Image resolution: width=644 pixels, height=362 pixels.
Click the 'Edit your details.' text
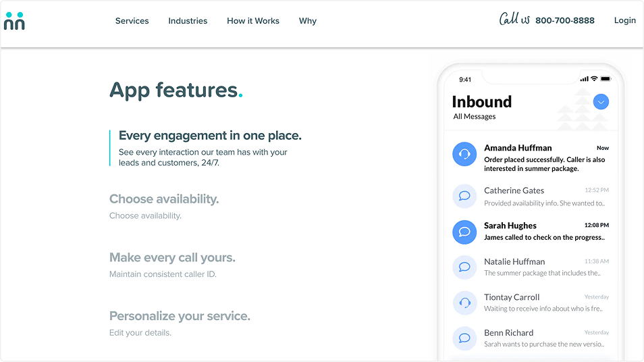(x=140, y=333)
